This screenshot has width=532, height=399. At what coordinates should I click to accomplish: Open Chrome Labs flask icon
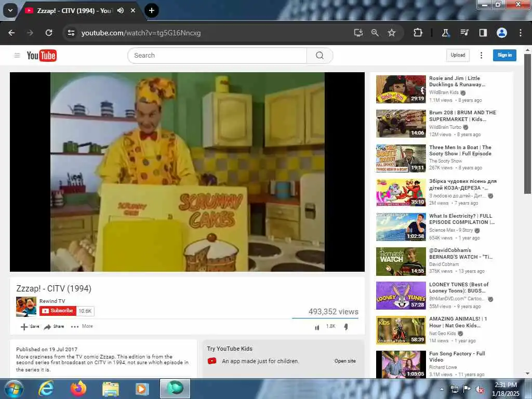pos(445,33)
